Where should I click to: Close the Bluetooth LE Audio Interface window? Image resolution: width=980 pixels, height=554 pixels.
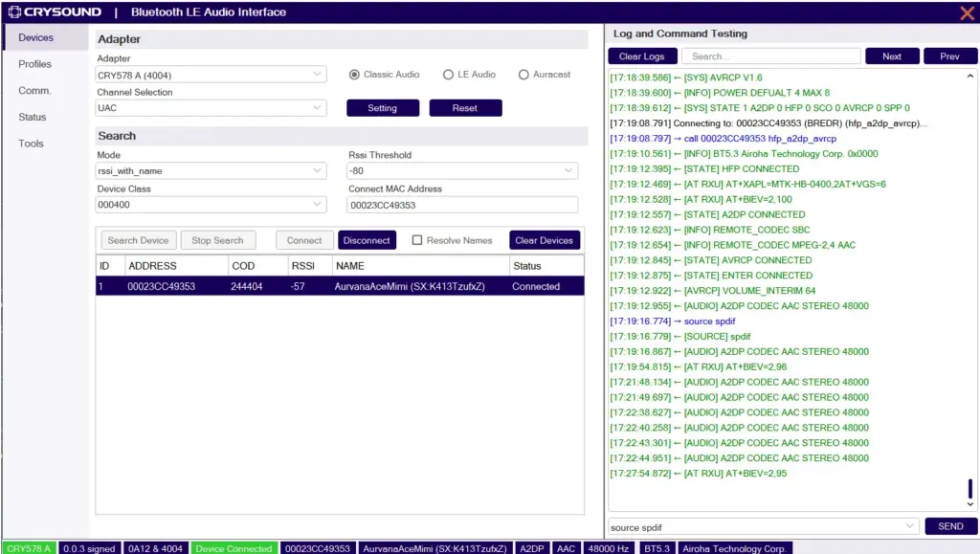click(x=967, y=12)
